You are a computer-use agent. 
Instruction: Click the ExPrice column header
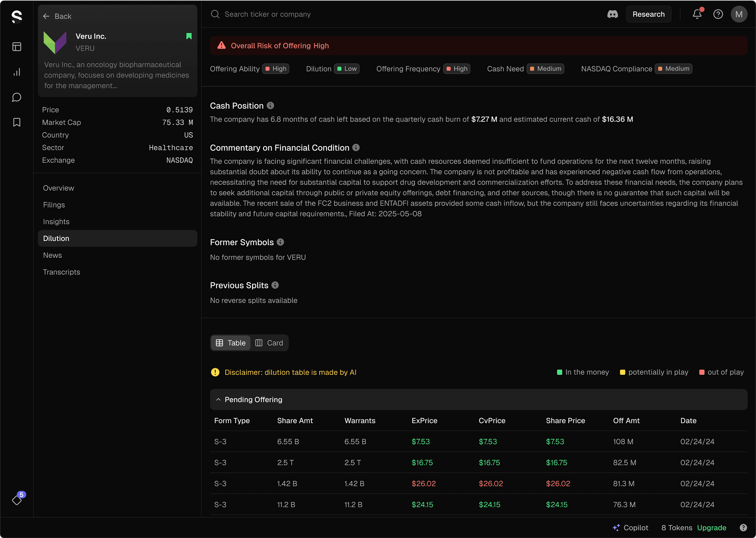(425, 421)
